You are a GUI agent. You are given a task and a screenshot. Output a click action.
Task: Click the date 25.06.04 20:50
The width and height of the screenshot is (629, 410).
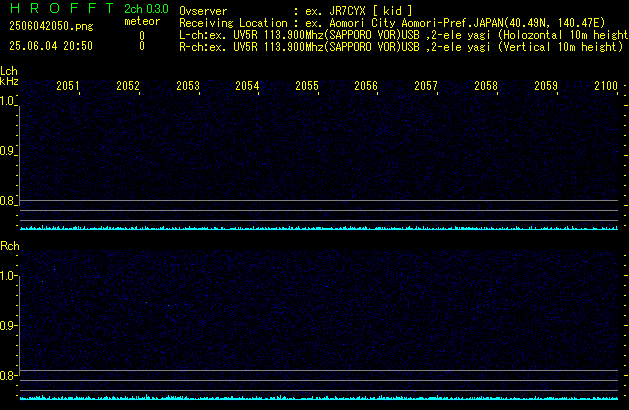pos(51,46)
